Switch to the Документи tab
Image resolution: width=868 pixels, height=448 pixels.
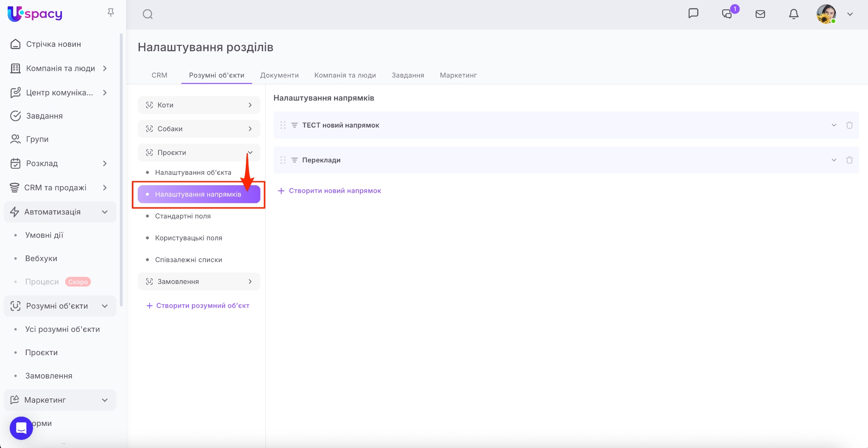tap(279, 75)
